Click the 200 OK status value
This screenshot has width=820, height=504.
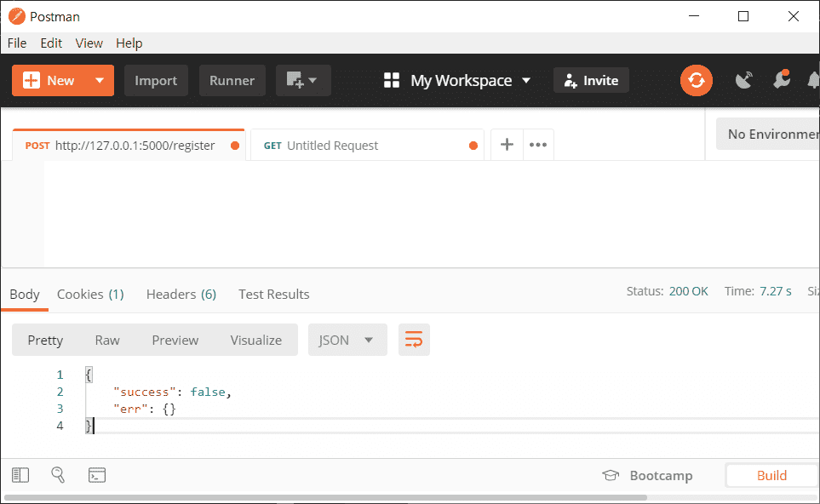click(x=688, y=291)
